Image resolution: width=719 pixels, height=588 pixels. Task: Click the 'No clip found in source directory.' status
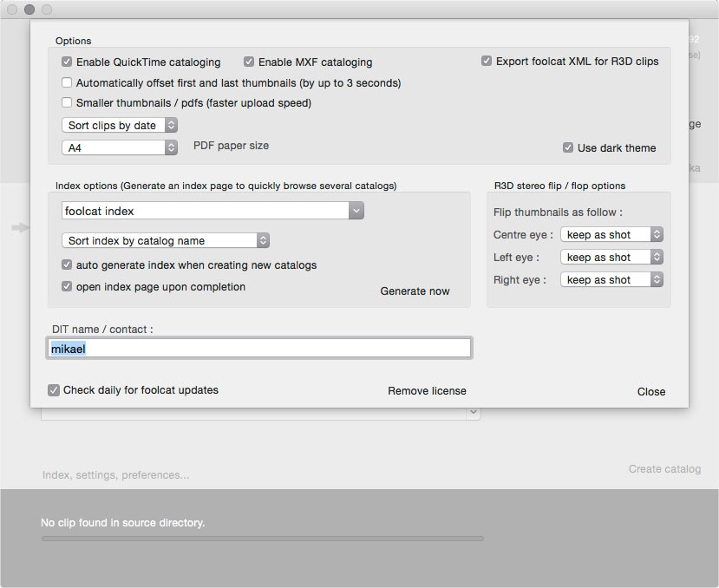click(123, 523)
